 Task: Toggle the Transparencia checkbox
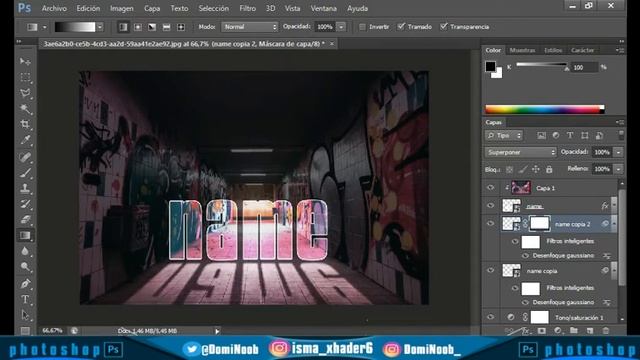(444, 27)
